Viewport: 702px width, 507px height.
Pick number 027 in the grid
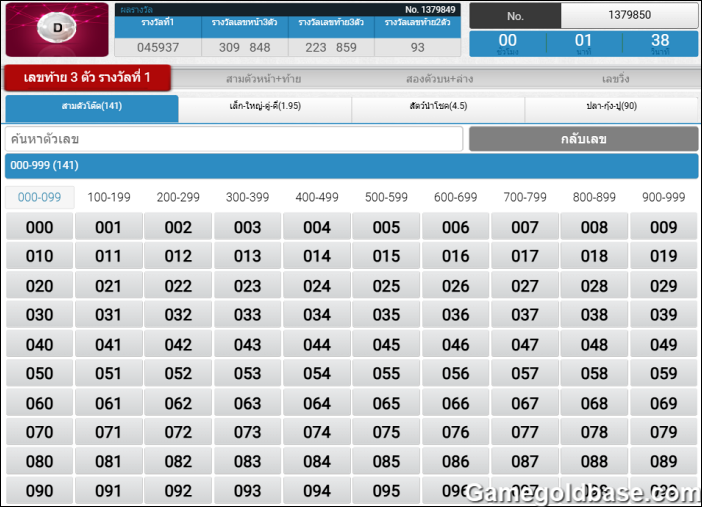click(x=525, y=286)
